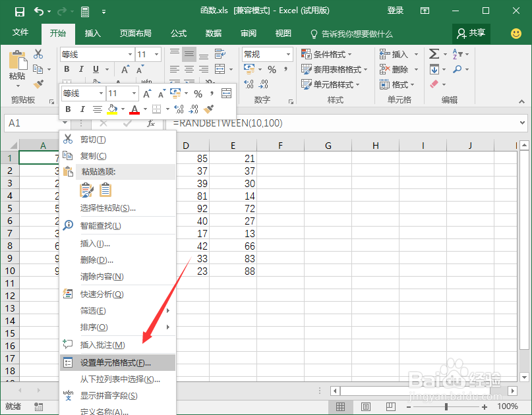Select column header G
Viewport: 532px width, 415px height.
pos(328,146)
